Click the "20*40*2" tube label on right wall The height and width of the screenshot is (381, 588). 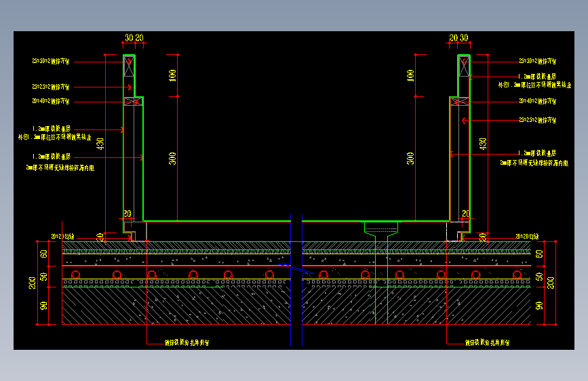point(537,101)
